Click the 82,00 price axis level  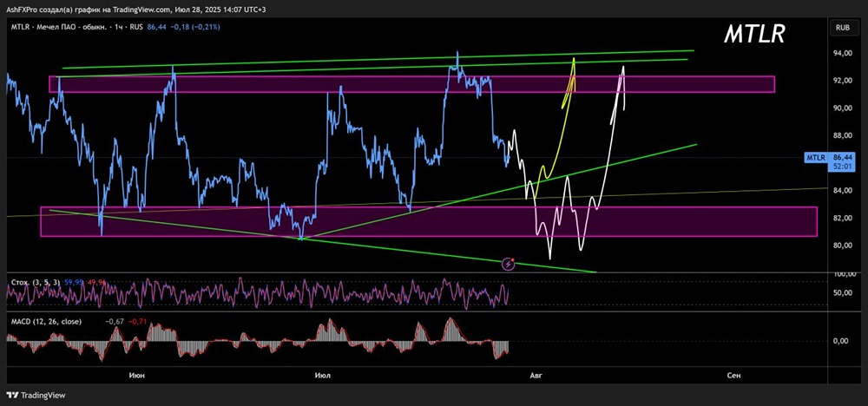click(845, 218)
